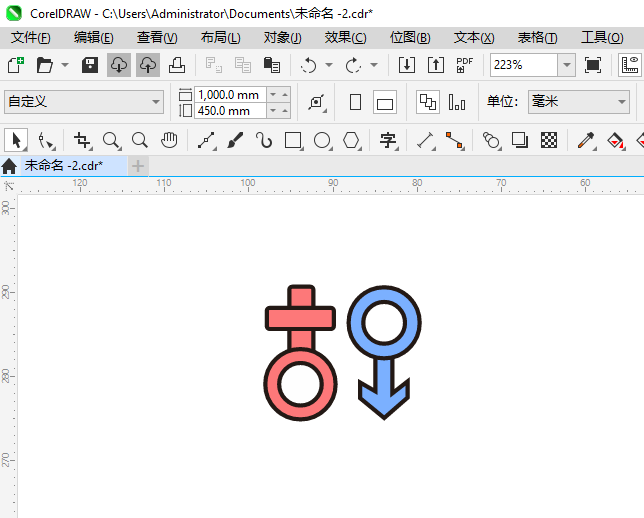
Task: Click the Undo arrow icon
Action: (308, 65)
